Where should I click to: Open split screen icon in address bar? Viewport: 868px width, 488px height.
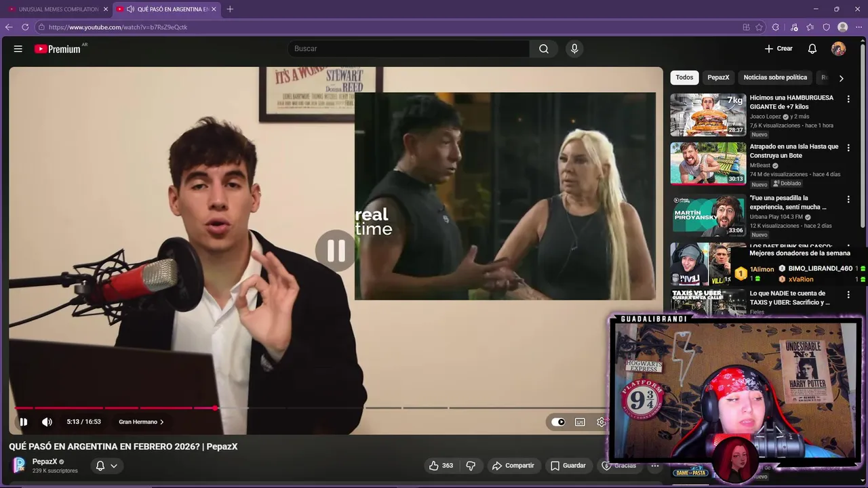(x=746, y=27)
